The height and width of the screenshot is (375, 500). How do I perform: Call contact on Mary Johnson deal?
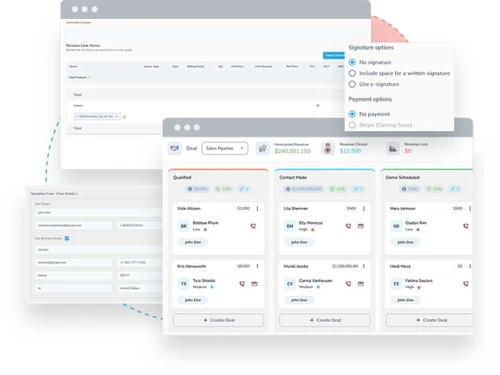coord(466,226)
